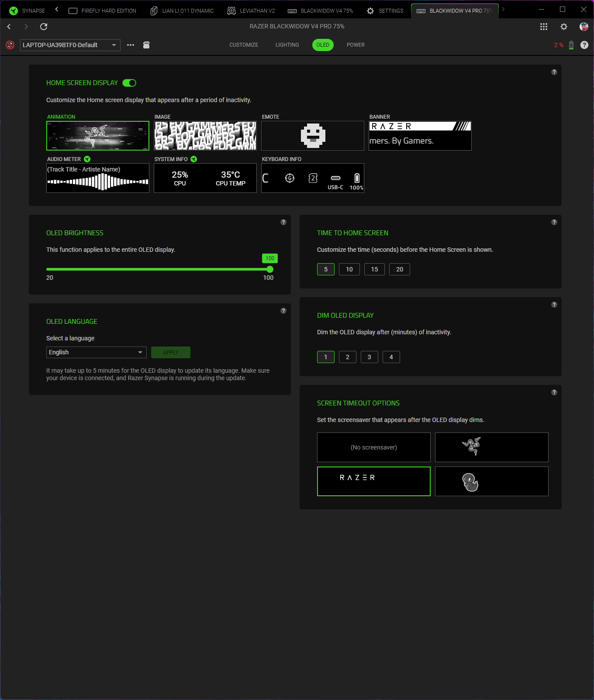The image size is (594, 700).
Task: Click the Audio Meter Razer badge icon
Action: (87, 159)
